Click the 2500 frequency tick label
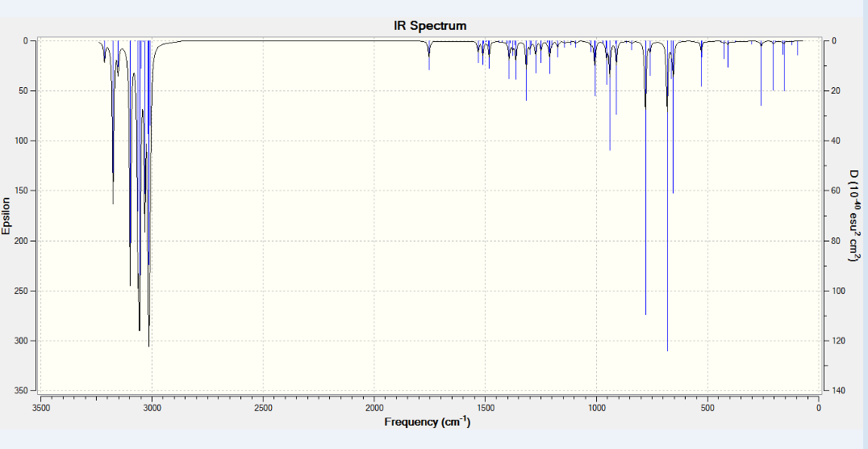Screen dimensions: 868x449 [x=263, y=408]
